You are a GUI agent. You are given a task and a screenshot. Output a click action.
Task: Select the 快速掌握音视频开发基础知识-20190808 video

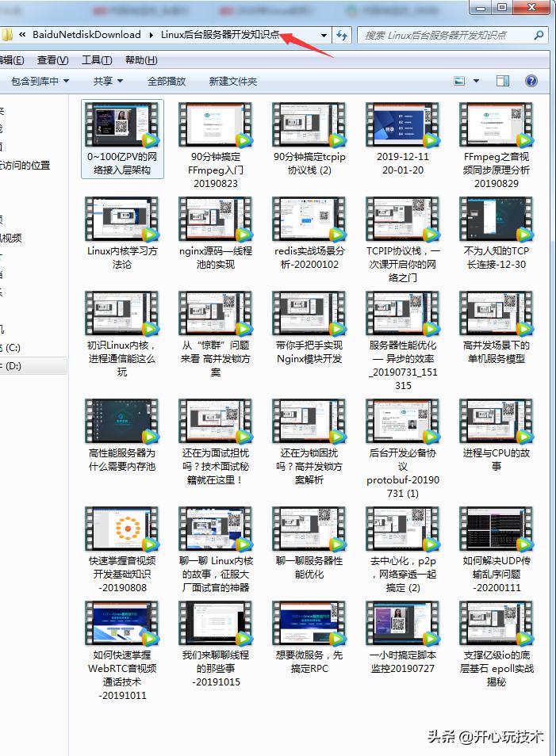tap(122, 550)
